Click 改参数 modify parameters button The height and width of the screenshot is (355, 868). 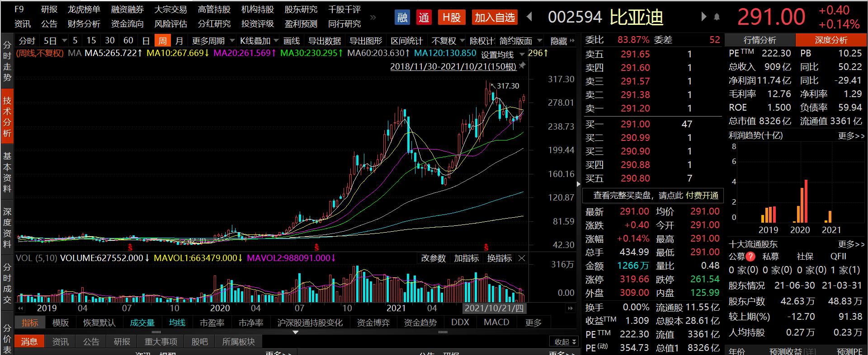click(x=433, y=258)
